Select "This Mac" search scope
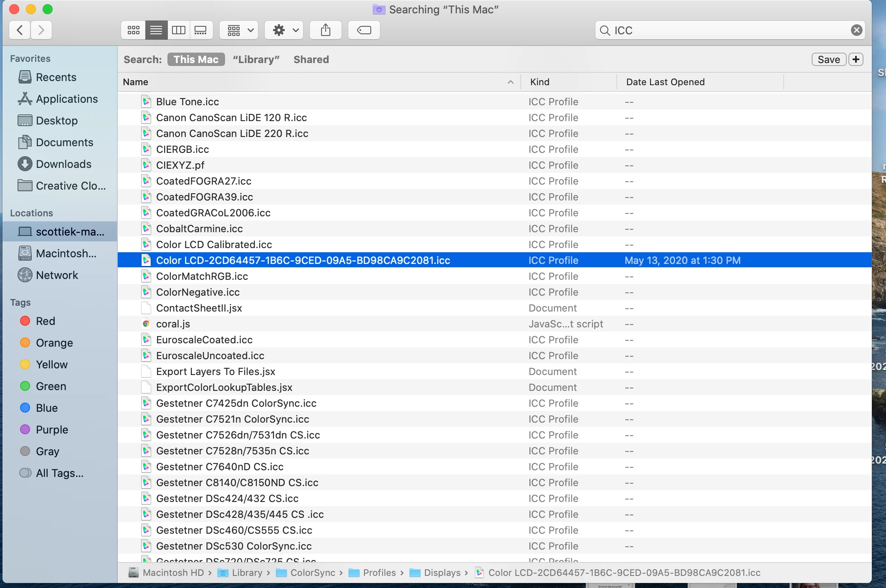 pyautogui.click(x=196, y=59)
